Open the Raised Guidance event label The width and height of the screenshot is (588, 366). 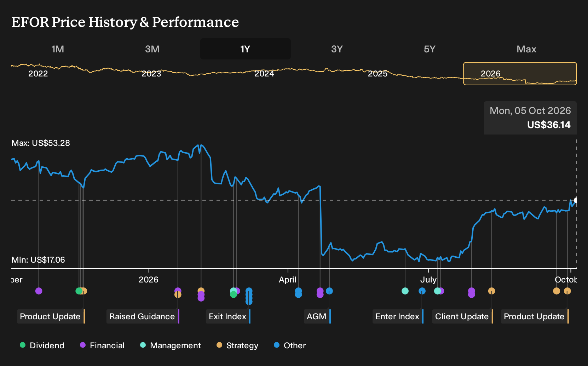[143, 316]
